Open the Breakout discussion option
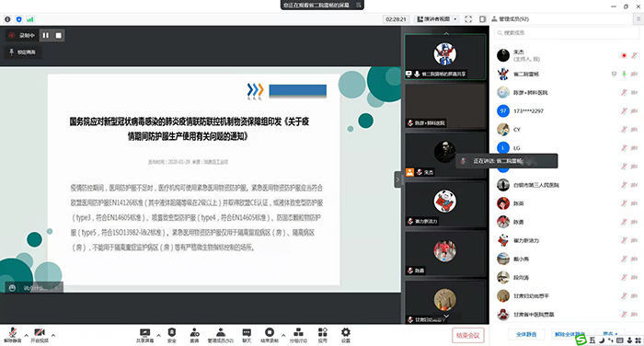644x346 pixels. click(299, 334)
